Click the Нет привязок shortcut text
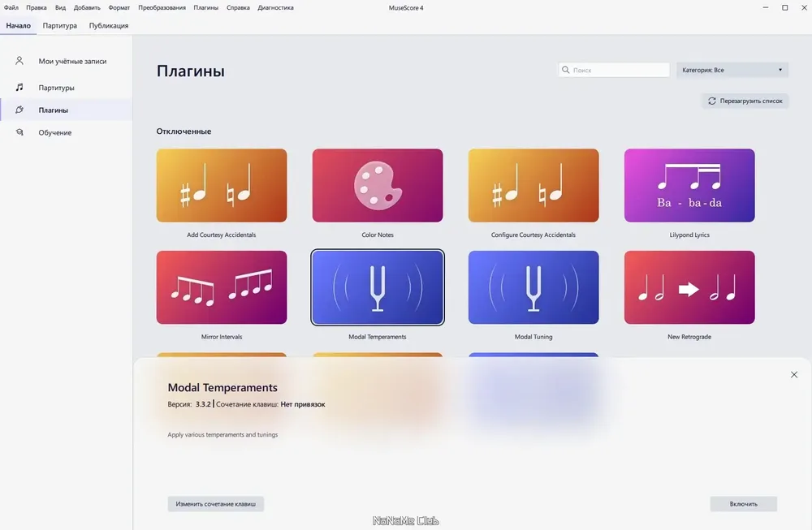Screen dimensions: 812x530 click(x=303, y=404)
